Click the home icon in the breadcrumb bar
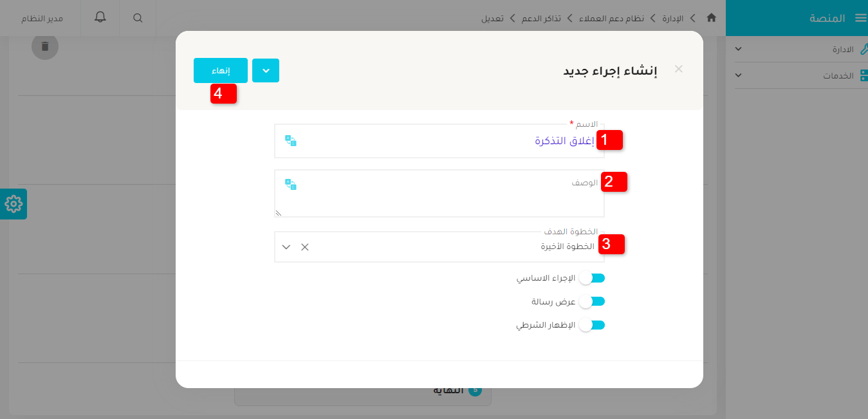 point(711,18)
